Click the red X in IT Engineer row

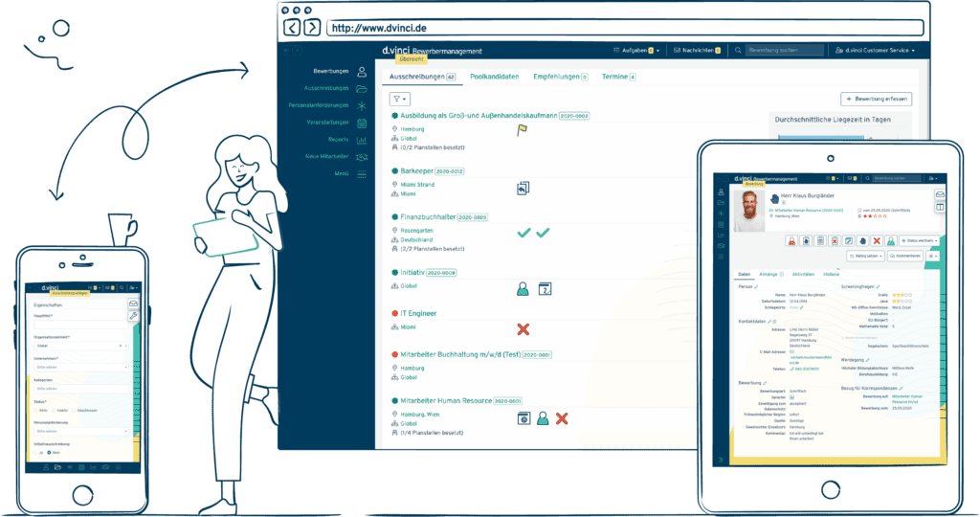coord(523,329)
